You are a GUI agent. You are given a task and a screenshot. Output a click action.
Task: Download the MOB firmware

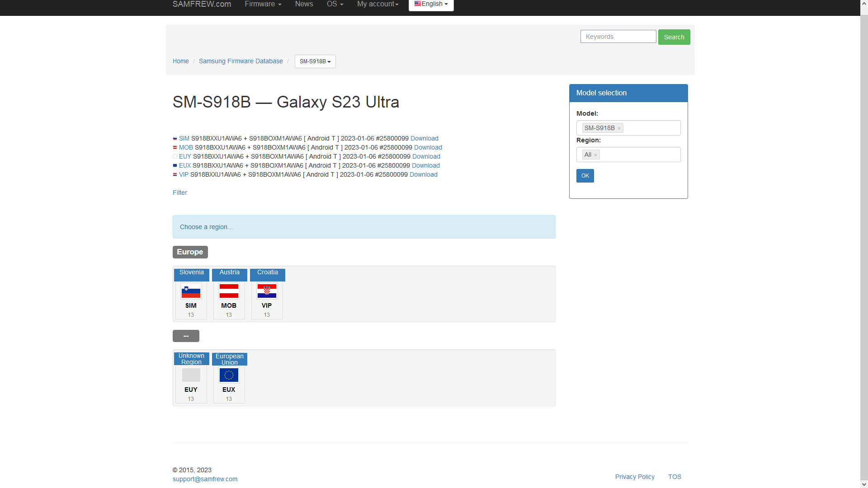(x=428, y=147)
